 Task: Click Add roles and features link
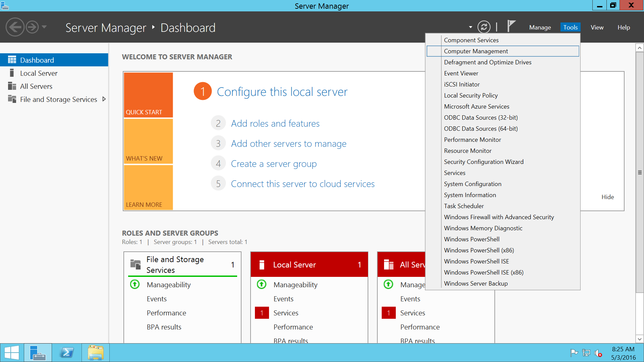pos(275,124)
